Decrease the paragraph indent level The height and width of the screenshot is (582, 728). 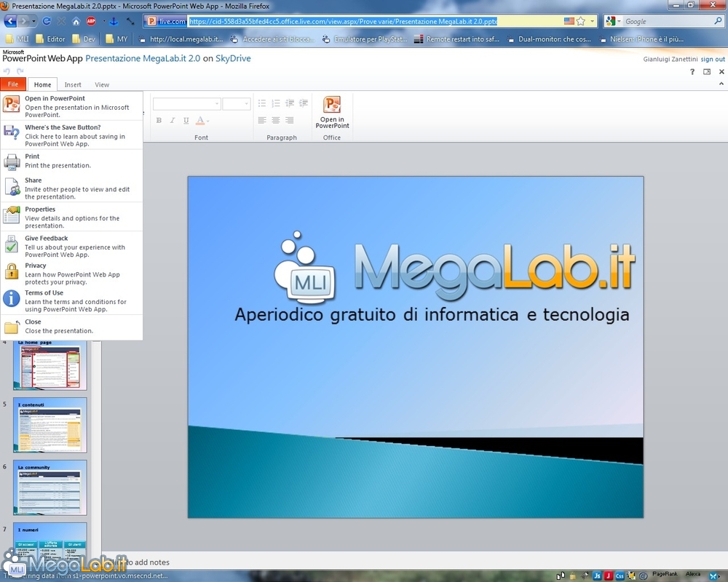290,103
